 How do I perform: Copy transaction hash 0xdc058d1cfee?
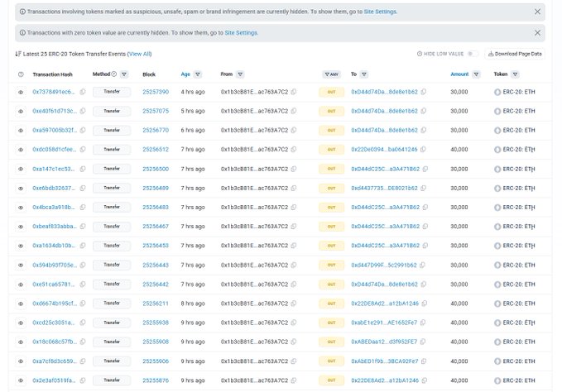[83, 150]
